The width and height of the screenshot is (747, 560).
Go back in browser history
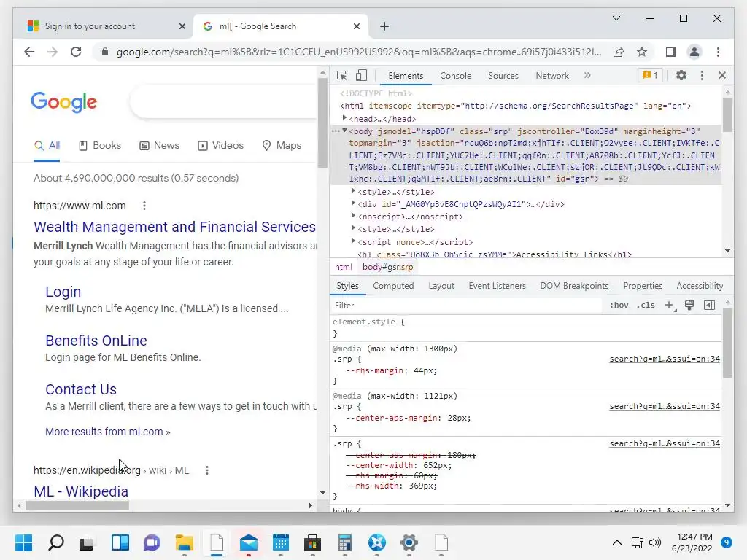coord(29,52)
